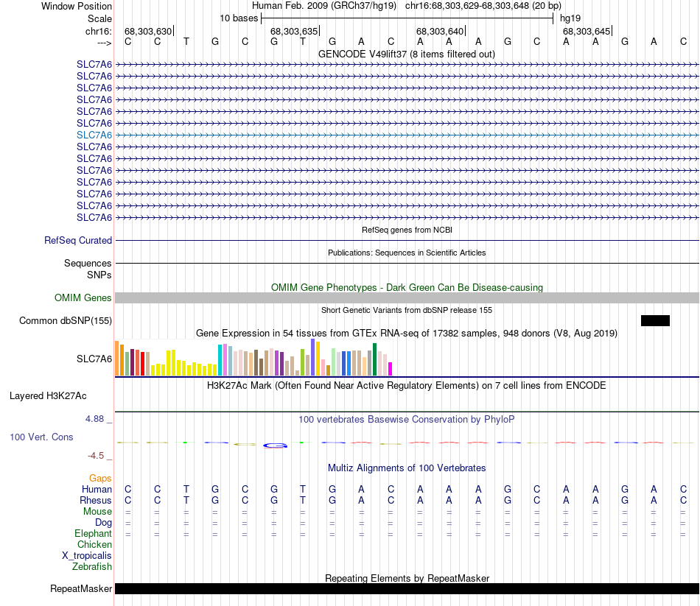Click the 68,303,640 coordinate marker
700x606 pixels.
coord(440,31)
